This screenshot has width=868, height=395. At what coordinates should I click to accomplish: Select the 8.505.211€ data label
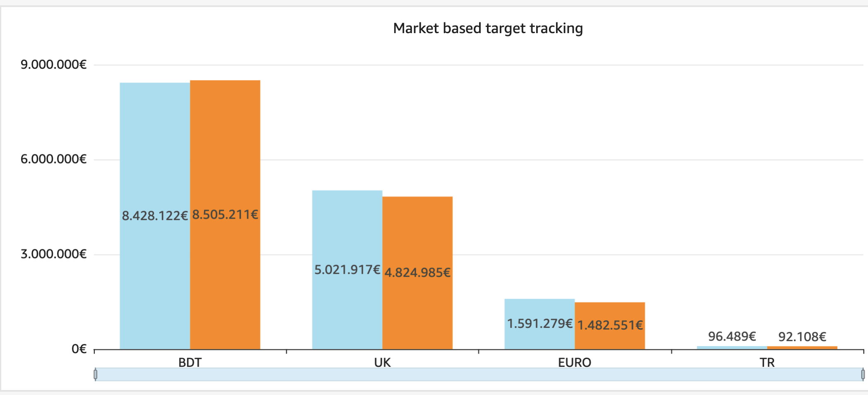click(x=225, y=214)
